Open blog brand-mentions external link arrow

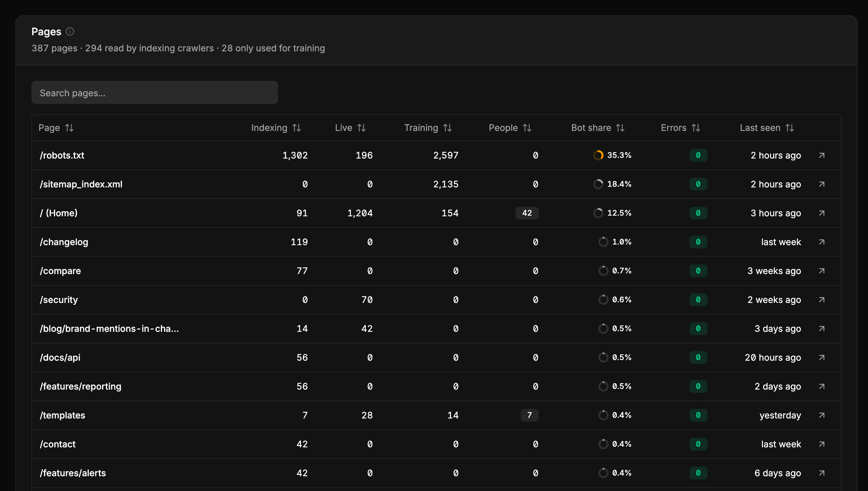pos(822,329)
